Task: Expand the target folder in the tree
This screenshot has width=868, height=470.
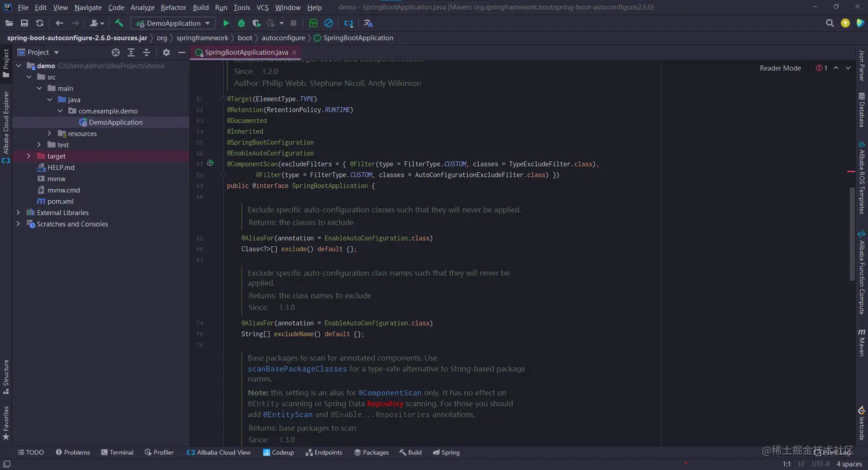Action: coord(29,156)
